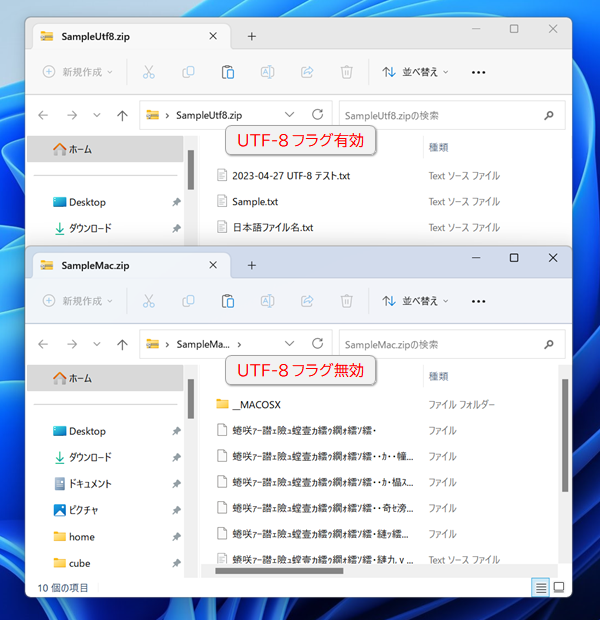The width and height of the screenshot is (600, 620).
Task: Expand address bar history in SampleMac.zip window
Action: pos(290,344)
